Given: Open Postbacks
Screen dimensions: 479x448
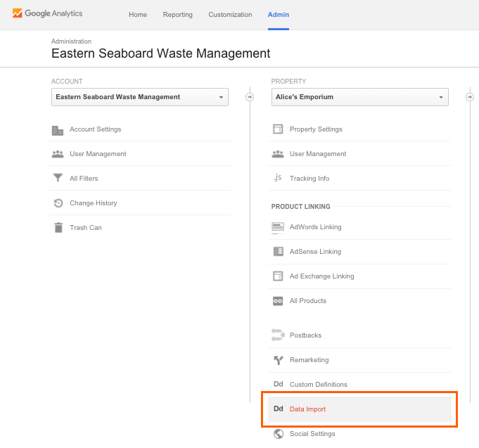Looking at the screenshot, I should click(x=305, y=335).
